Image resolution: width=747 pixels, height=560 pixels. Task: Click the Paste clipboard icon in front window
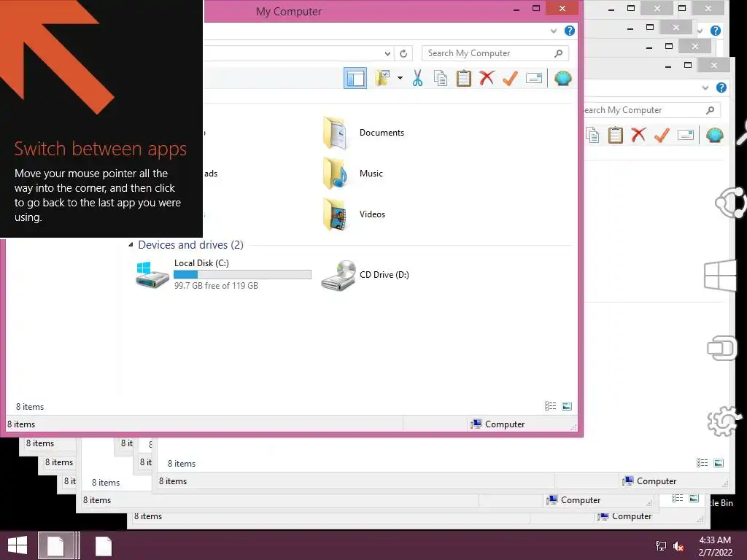coord(463,78)
